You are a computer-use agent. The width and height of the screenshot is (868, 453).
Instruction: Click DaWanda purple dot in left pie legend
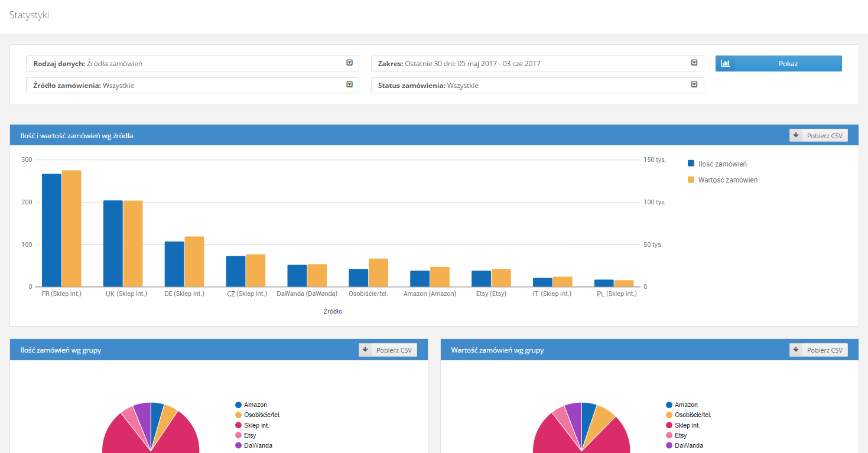tap(239, 445)
